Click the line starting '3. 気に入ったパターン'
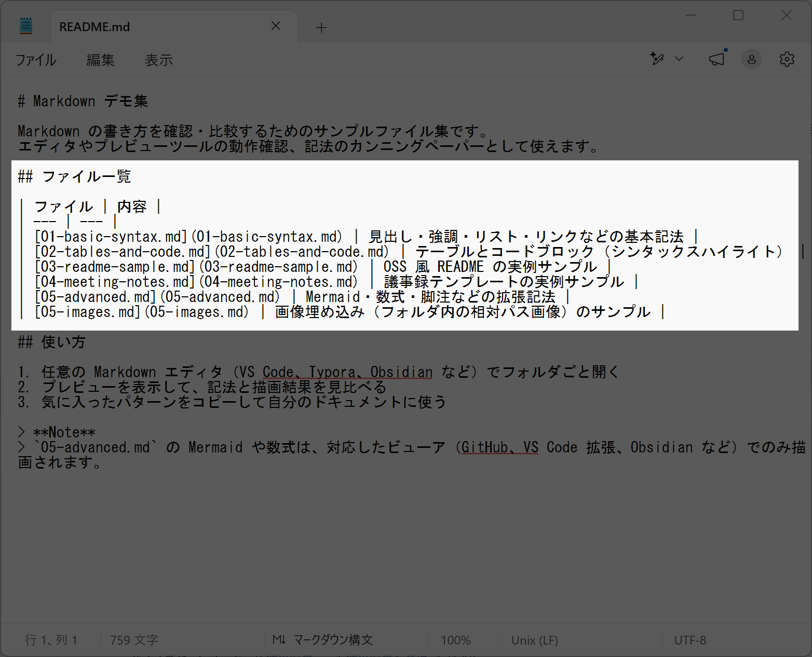Image resolution: width=812 pixels, height=657 pixels. click(232, 402)
